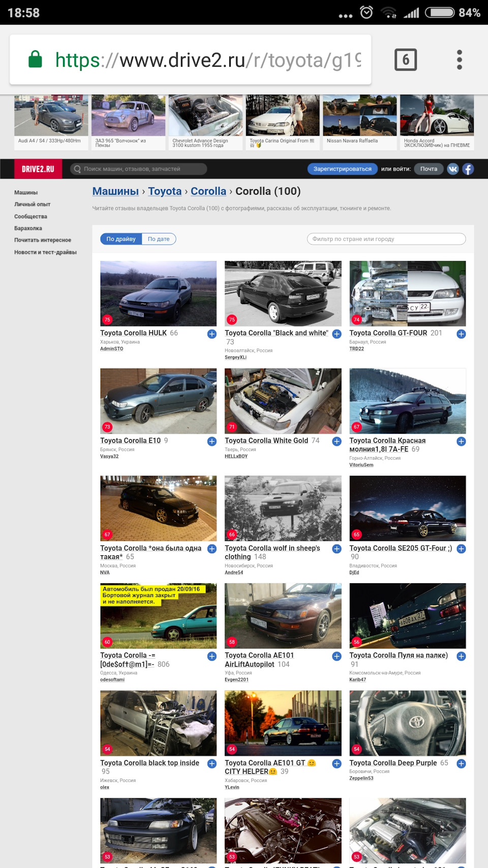Open Машины in the sidebar menu
The height and width of the screenshot is (868, 488).
tap(26, 192)
